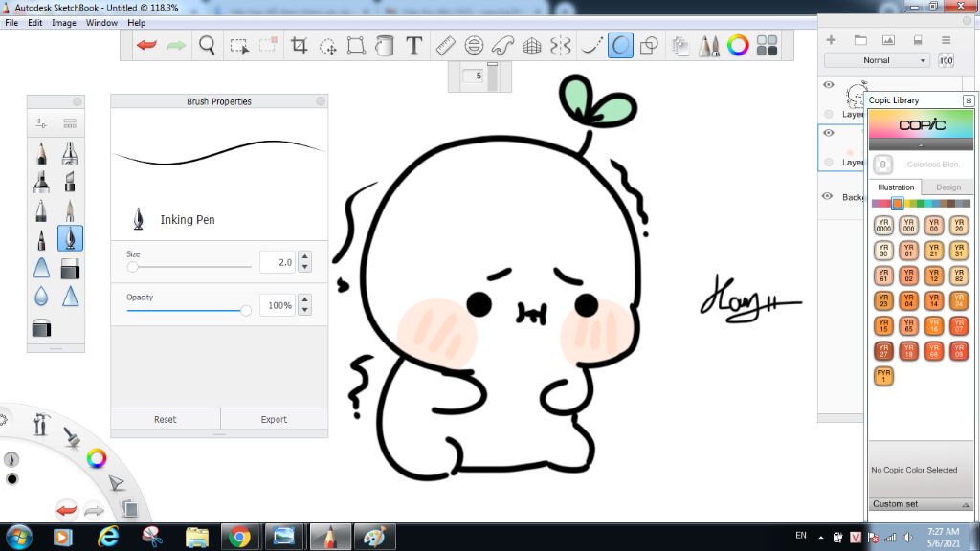Screen dimensions: 980x551
Task: Select the Text tool
Action: pyautogui.click(x=413, y=45)
